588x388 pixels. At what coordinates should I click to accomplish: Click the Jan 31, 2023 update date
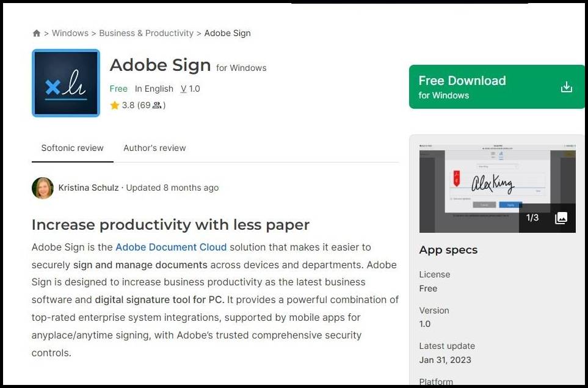[445, 360]
